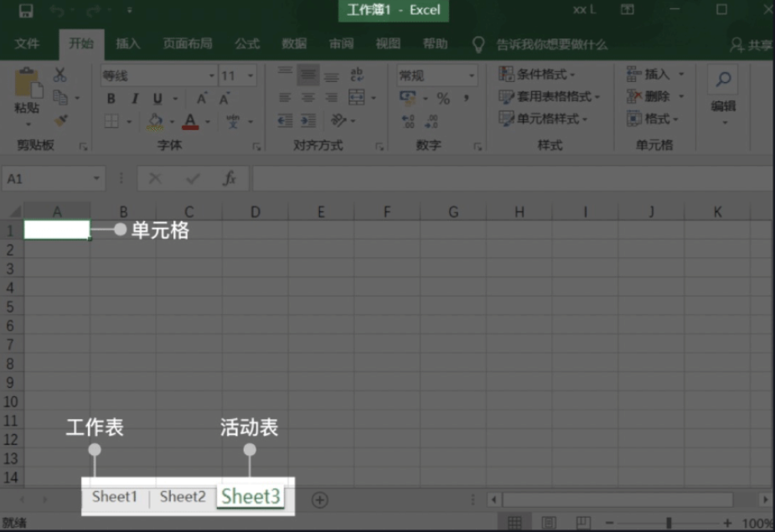The image size is (775, 532).
Task: Click the Wrap Text icon
Action: [x=355, y=75]
